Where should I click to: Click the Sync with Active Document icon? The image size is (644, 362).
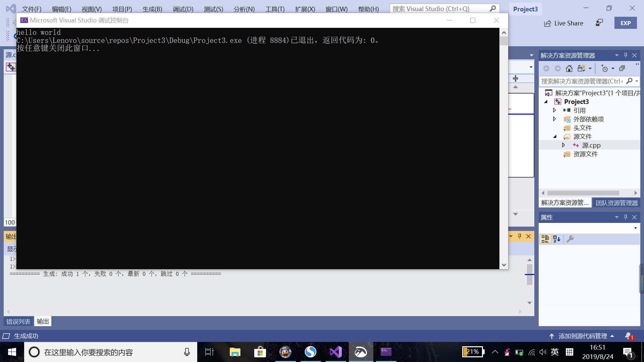pos(581,69)
